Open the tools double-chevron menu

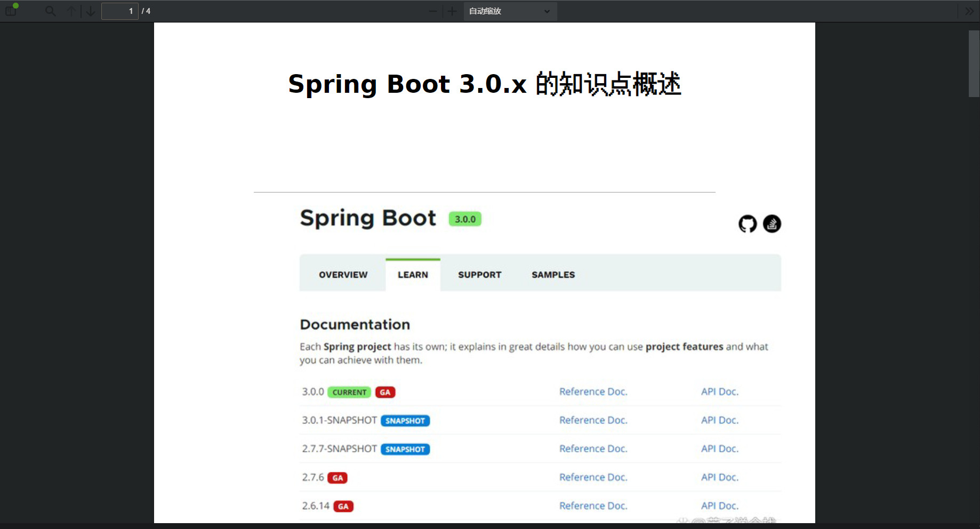point(969,11)
